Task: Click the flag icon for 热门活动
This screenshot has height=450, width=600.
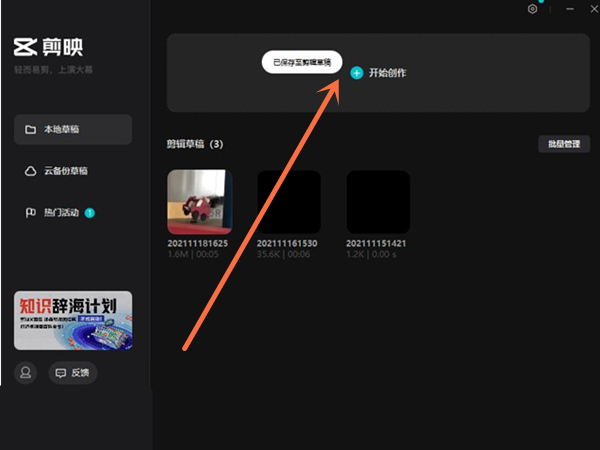Action: click(30, 213)
